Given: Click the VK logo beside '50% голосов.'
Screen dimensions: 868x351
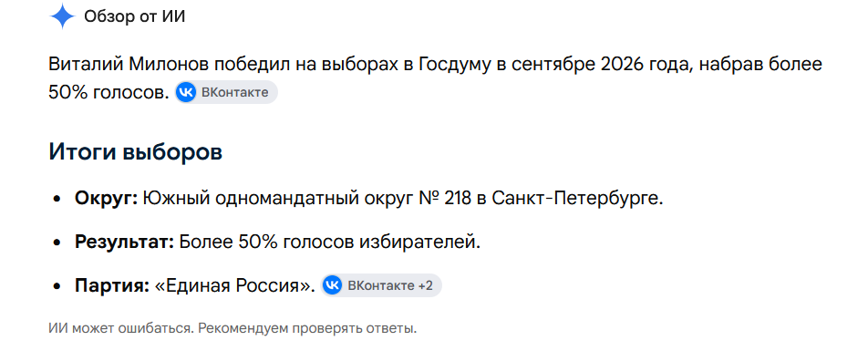Looking at the screenshot, I should pyautogui.click(x=186, y=92).
